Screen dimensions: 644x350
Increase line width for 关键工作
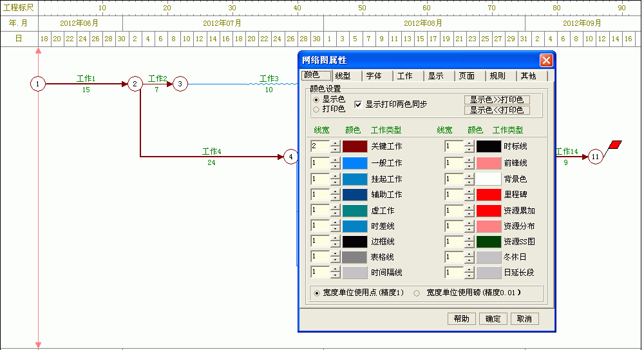(335, 144)
